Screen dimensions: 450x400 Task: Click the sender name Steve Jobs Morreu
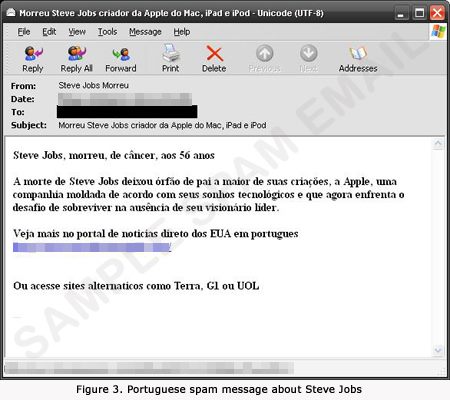[93, 85]
